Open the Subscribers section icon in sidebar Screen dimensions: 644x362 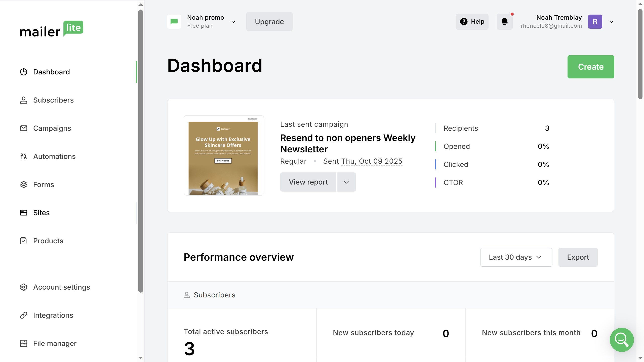pos(24,100)
